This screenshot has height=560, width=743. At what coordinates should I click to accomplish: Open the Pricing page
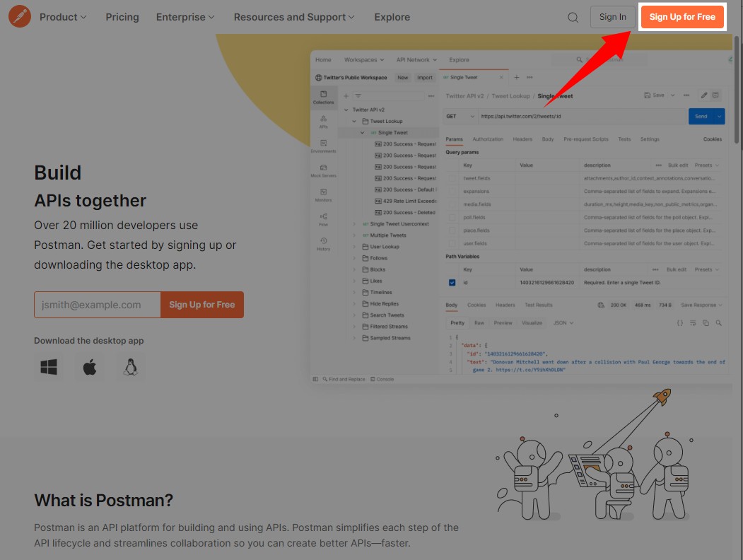pos(122,17)
